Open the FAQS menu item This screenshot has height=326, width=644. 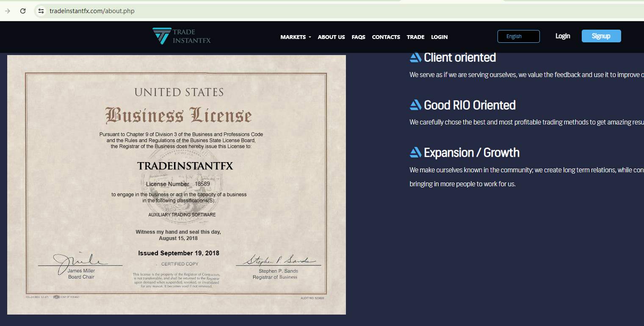tap(358, 37)
